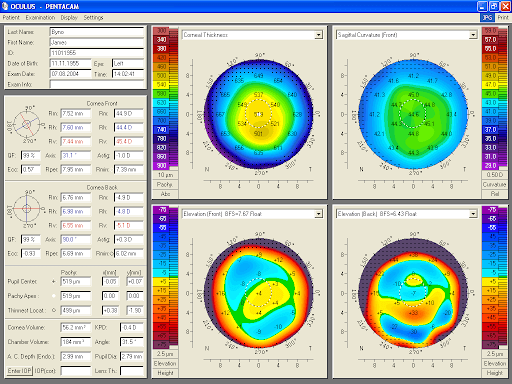This screenshot has height=384, width=512.
Task: Click the exam Time field
Action: tap(128, 74)
